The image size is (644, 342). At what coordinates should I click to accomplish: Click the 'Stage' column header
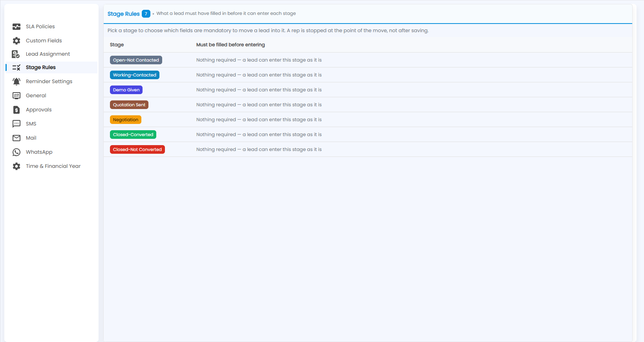117,45
